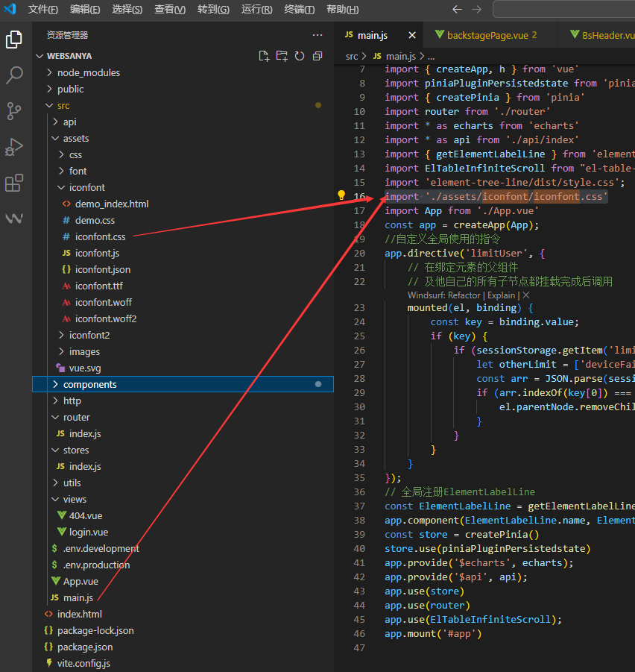Image resolution: width=635 pixels, height=672 pixels.
Task: Click the command center search box
Action: click(564, 10)
